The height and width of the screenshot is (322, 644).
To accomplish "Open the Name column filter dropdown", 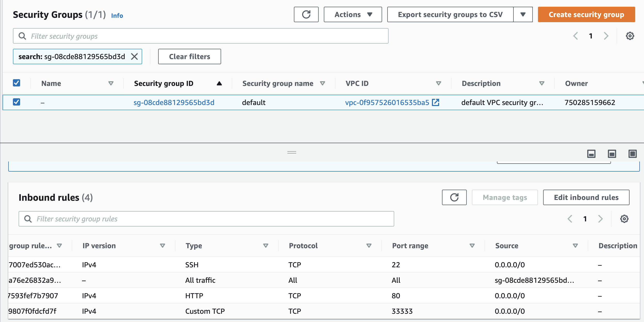I will tap(111, 83).
